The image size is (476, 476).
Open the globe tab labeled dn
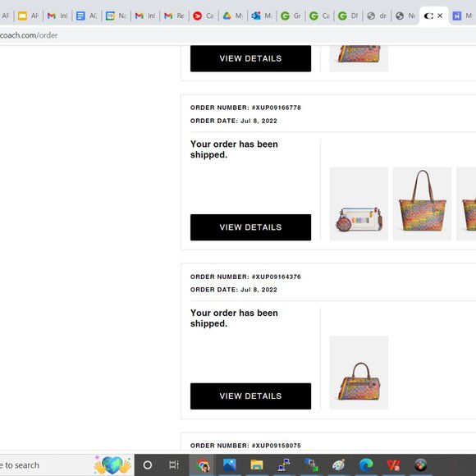377,16
